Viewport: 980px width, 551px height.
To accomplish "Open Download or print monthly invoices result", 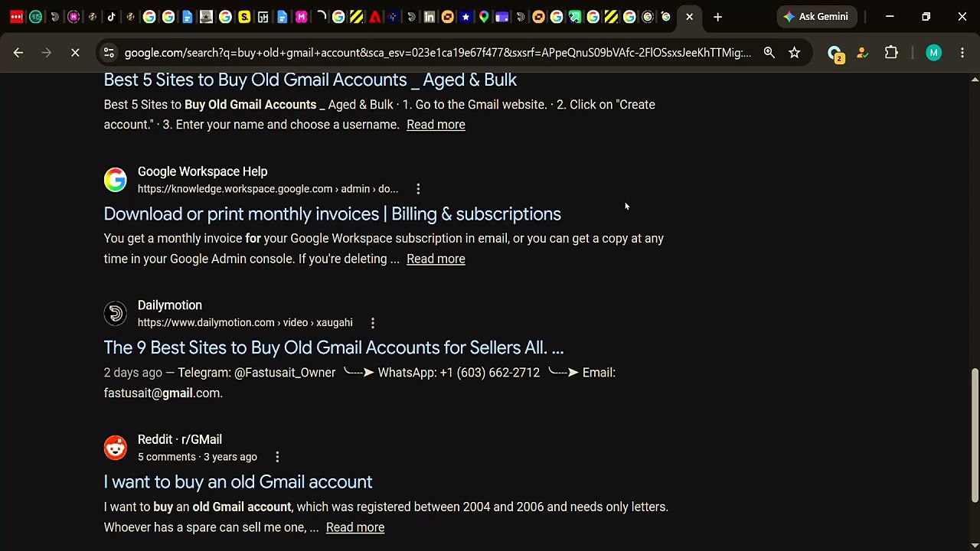I will pyautogui.click(x=332, y=214).
